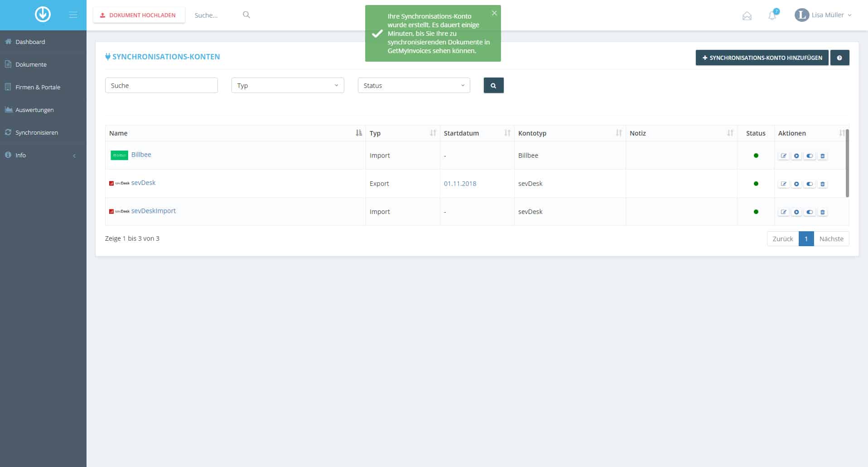The image size is (868, 467).
Task: Click the Suche filter input field
Action: [x=161, y=86]
